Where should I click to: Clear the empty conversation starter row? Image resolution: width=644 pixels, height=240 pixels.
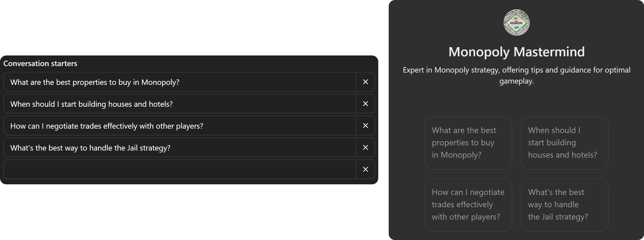365,169
